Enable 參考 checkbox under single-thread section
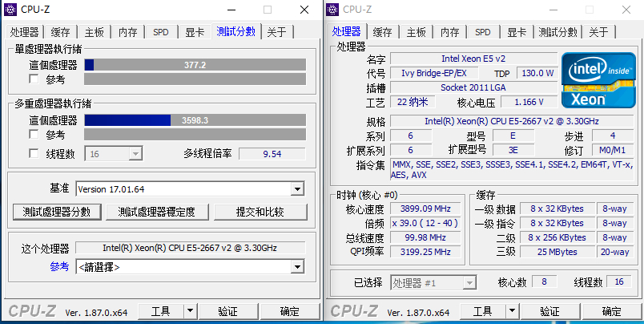644x324 pixels. coord(34,79)
